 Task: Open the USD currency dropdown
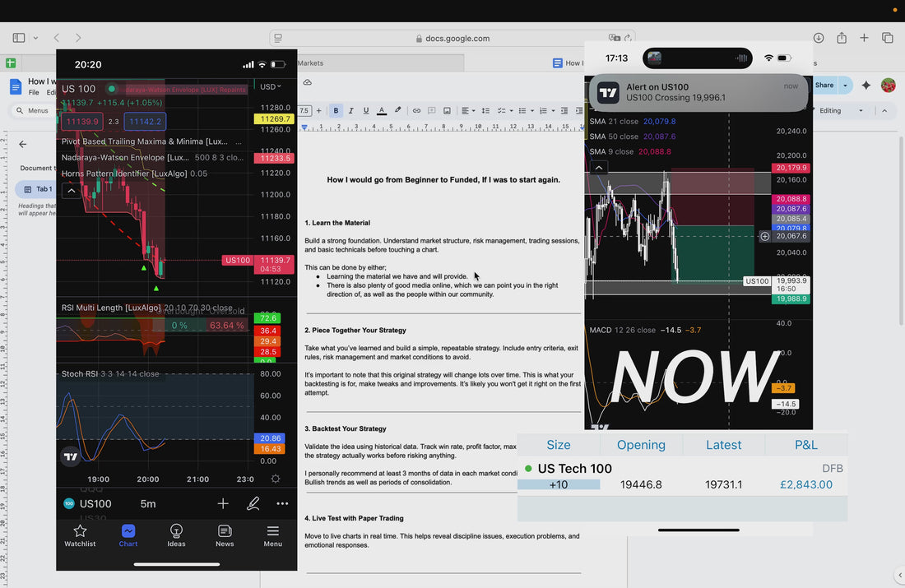(x=270, y=86)
